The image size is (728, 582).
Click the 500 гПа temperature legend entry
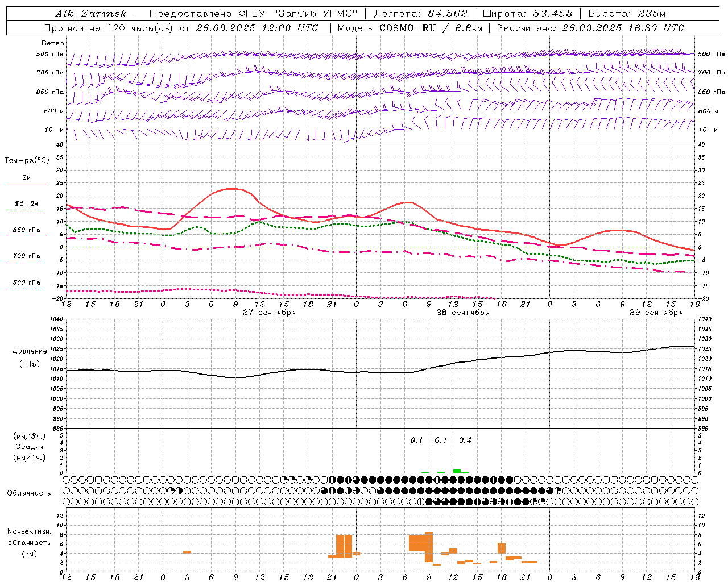click(26, 282)
